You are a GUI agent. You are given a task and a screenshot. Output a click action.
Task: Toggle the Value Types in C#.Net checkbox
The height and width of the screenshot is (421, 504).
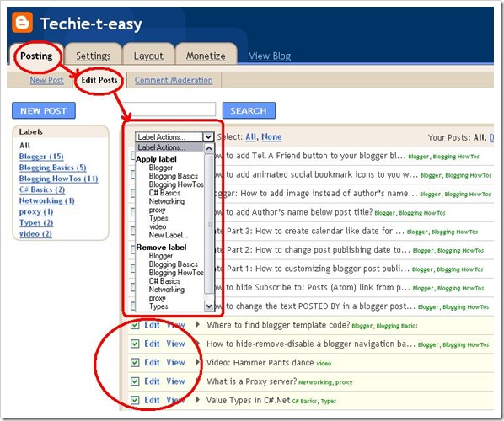(135, 400)
